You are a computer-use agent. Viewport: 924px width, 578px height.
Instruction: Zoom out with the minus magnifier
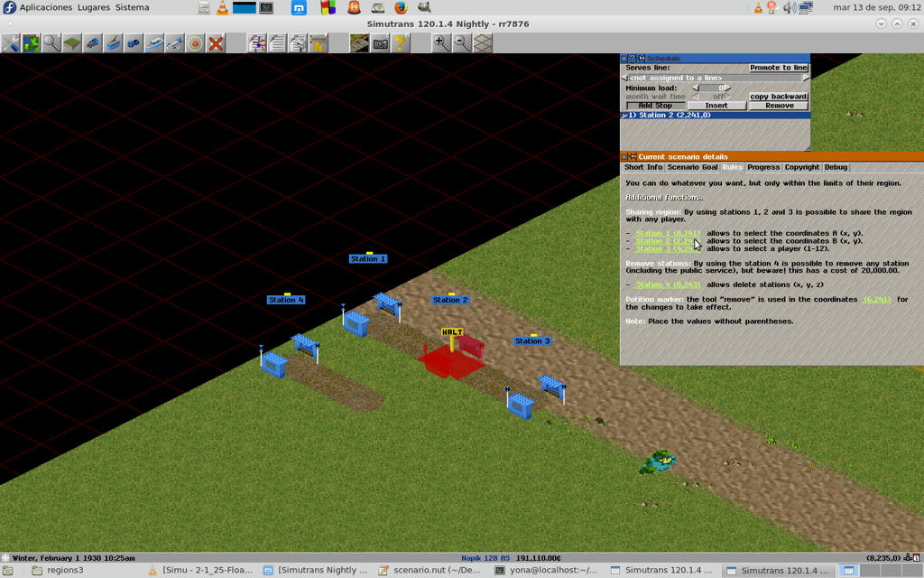tap(462, 43)
